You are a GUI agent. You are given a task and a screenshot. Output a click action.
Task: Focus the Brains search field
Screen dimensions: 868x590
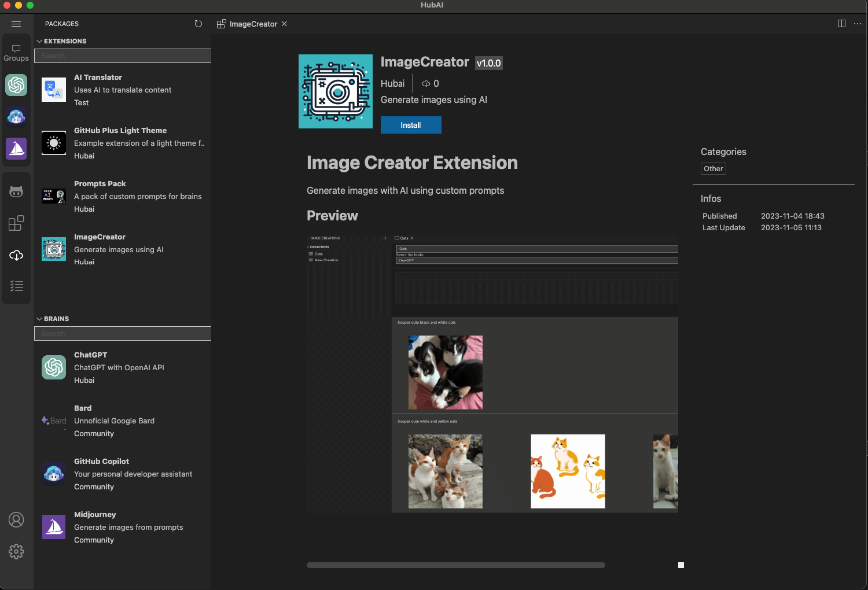[x=123, y=334]
